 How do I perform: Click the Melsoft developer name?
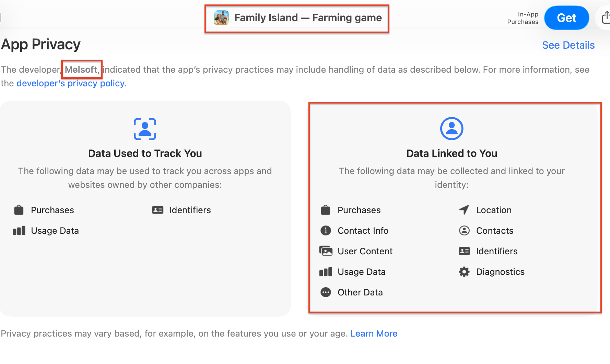81,70
